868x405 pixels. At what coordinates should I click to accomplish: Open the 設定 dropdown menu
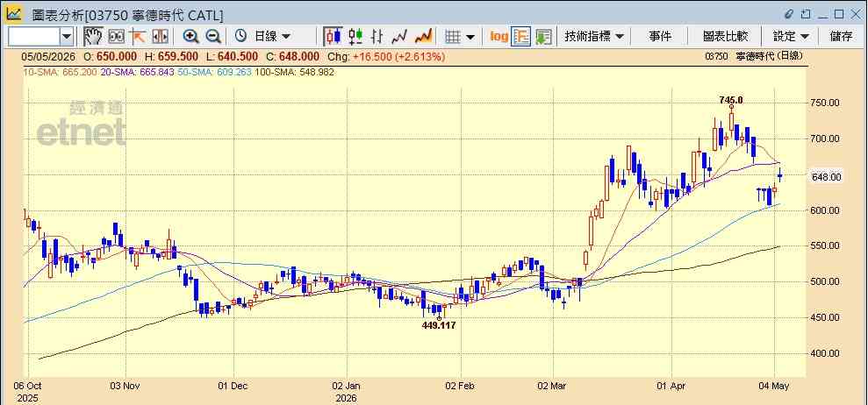791,37
